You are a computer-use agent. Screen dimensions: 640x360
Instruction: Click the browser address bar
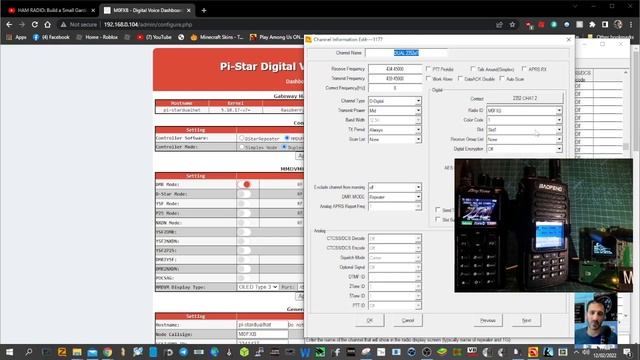[286, 24]
